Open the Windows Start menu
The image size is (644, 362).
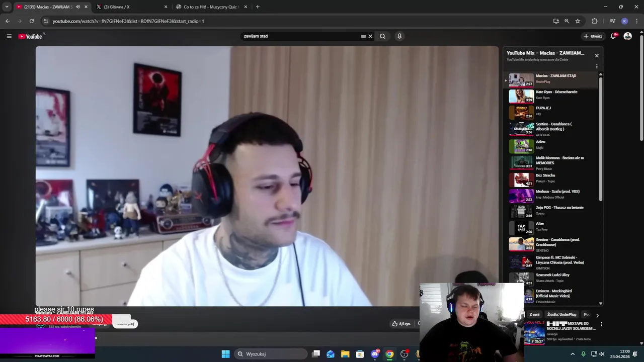[225, 354]
